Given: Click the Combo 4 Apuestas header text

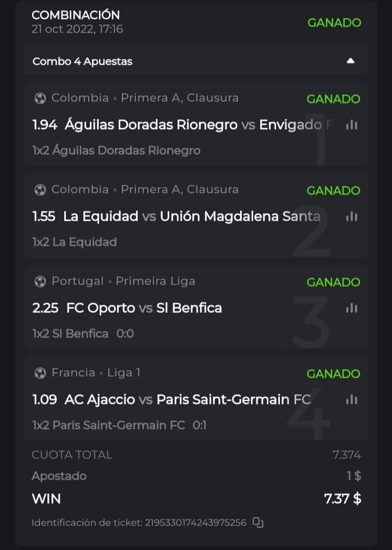Looking at the screenshot, I should pyautogui.click(x=82, y=61).
